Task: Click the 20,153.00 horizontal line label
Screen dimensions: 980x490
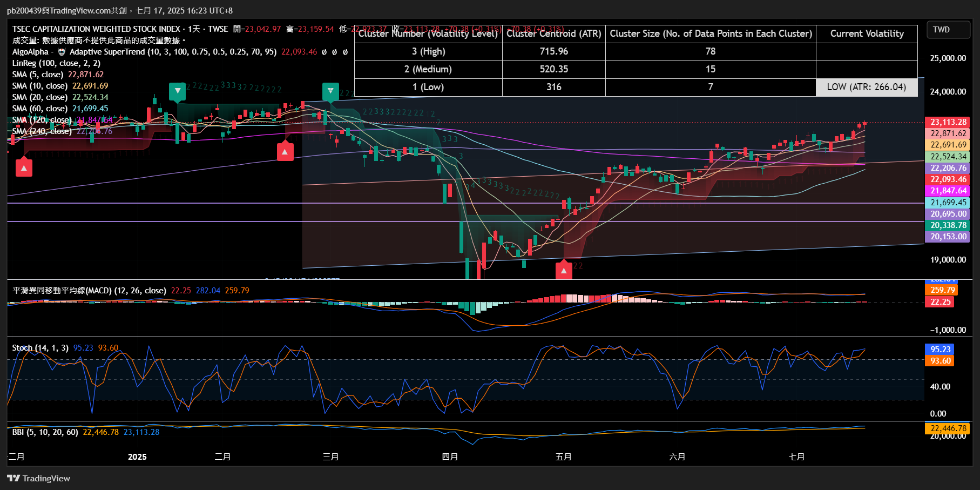Action: (x=948, y=237)
